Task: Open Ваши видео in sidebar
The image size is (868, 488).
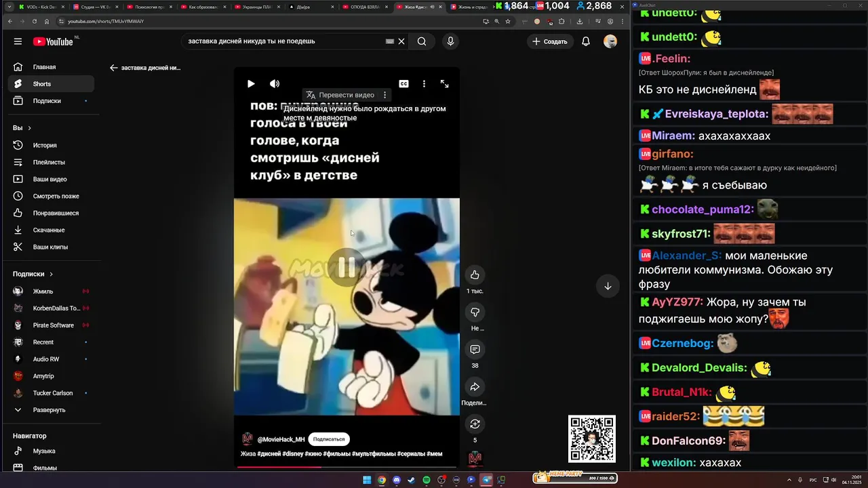Action: tap(51, 179)
